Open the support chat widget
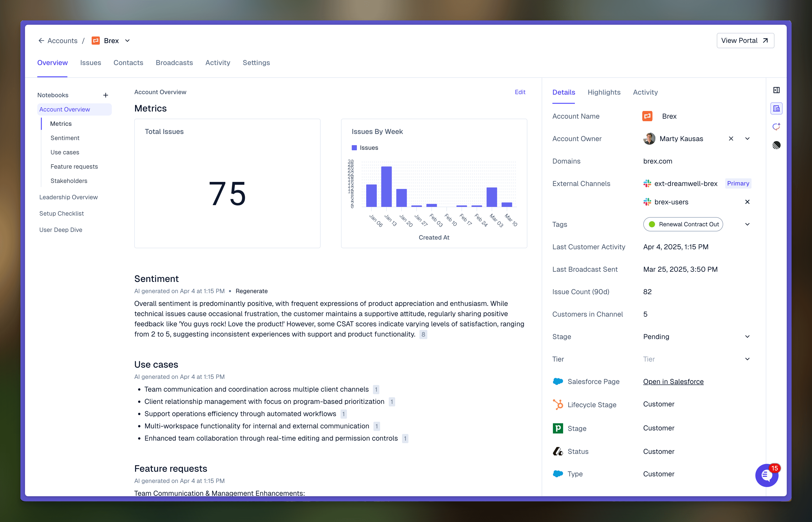This screenshot has width=812, height=522. pos(767,476)
